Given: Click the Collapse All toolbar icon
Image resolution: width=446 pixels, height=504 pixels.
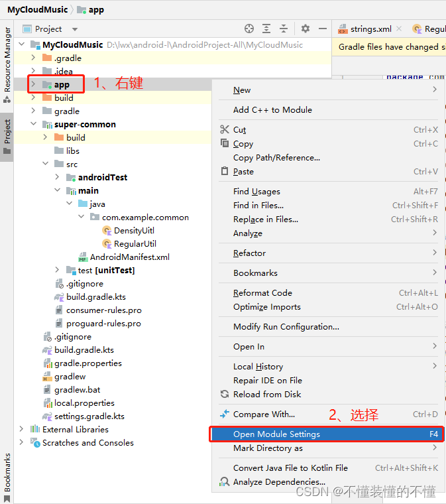Looking at the screenshot, I should click(284, 29).
